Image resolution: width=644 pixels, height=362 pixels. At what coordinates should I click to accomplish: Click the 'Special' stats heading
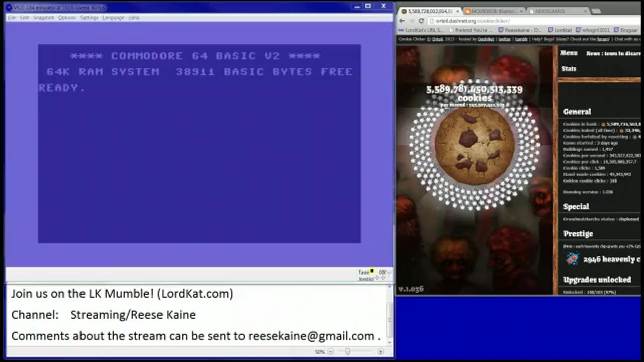pyautogui.click(x=576, y=207)
